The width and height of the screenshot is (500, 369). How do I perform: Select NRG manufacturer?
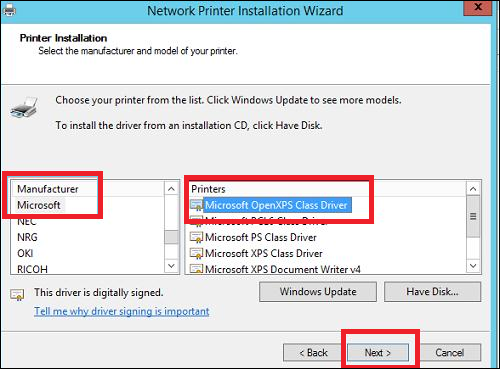[x=27, y=237]
